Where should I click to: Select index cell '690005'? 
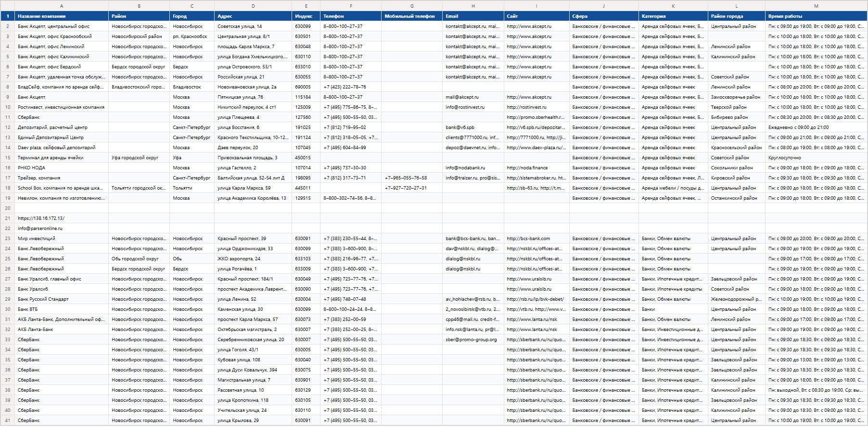coord(306,87)
